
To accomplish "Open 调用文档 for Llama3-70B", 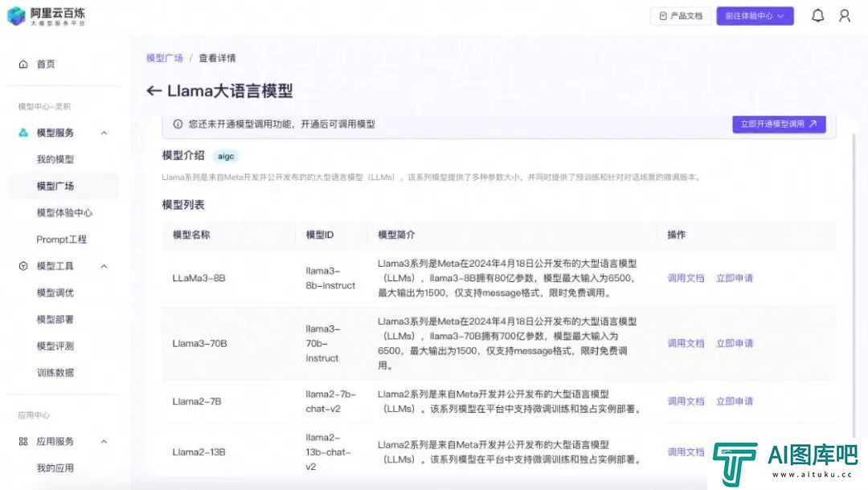I will (x=686, y=343).
